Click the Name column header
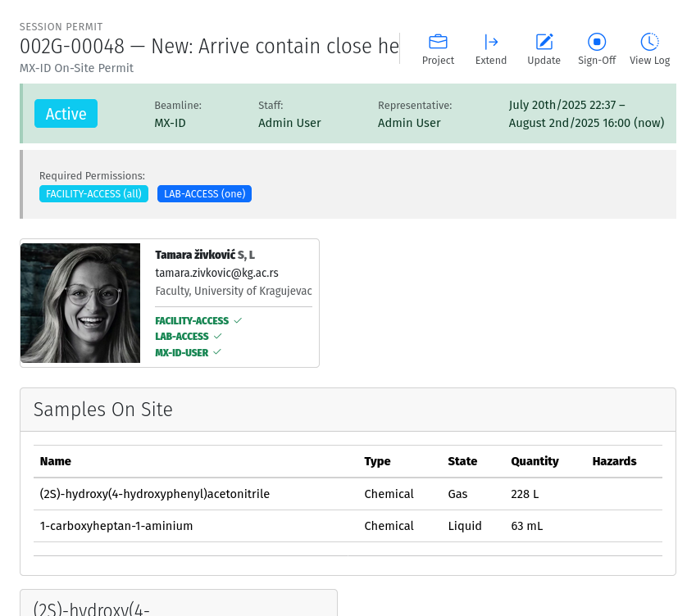The height and width of the screenshot is (616, 696). (x=56, y=461)
